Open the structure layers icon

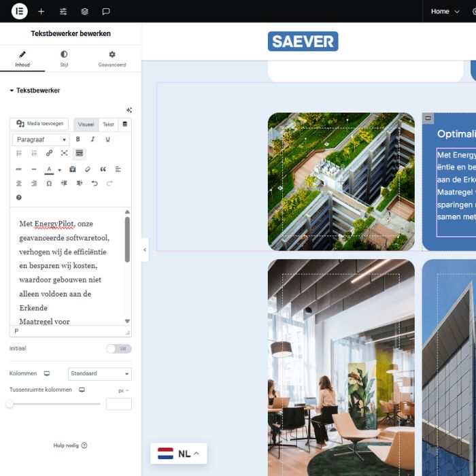(x=84, y=12)
